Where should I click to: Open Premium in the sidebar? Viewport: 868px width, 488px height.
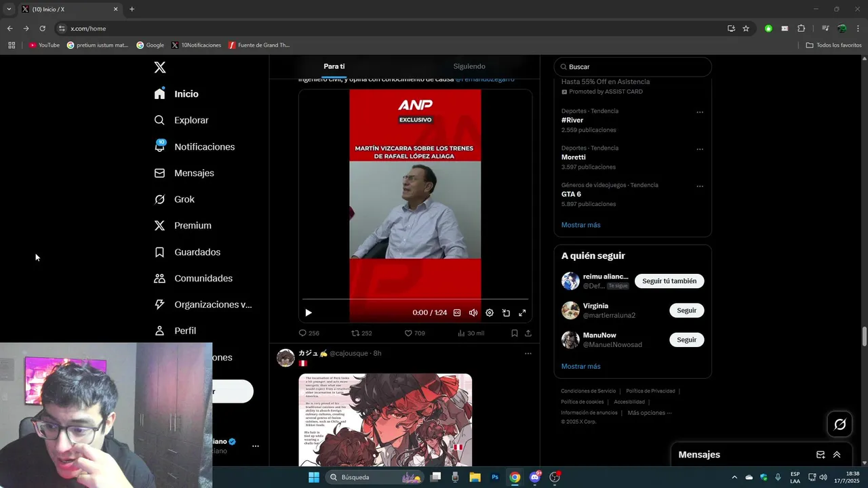[183, 226]
